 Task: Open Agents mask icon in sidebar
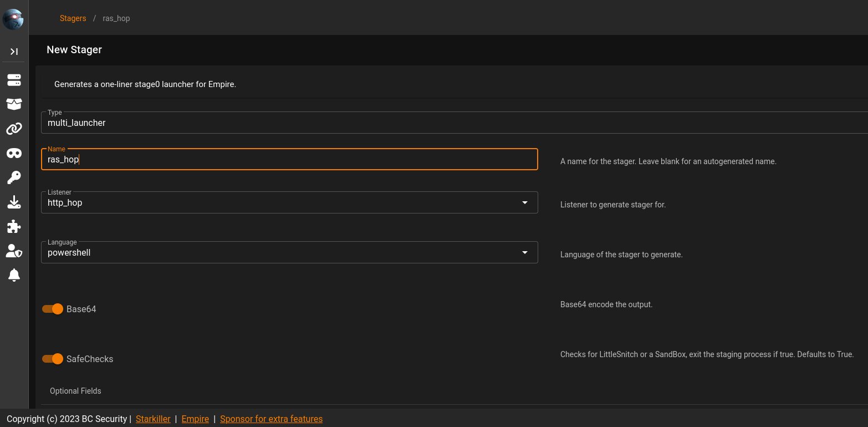tap(14, 153)
